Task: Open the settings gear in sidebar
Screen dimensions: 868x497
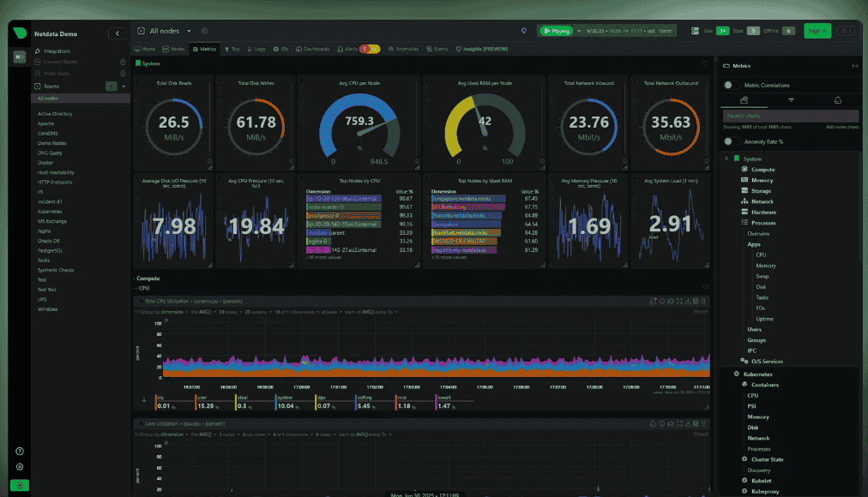Action: 20,467
